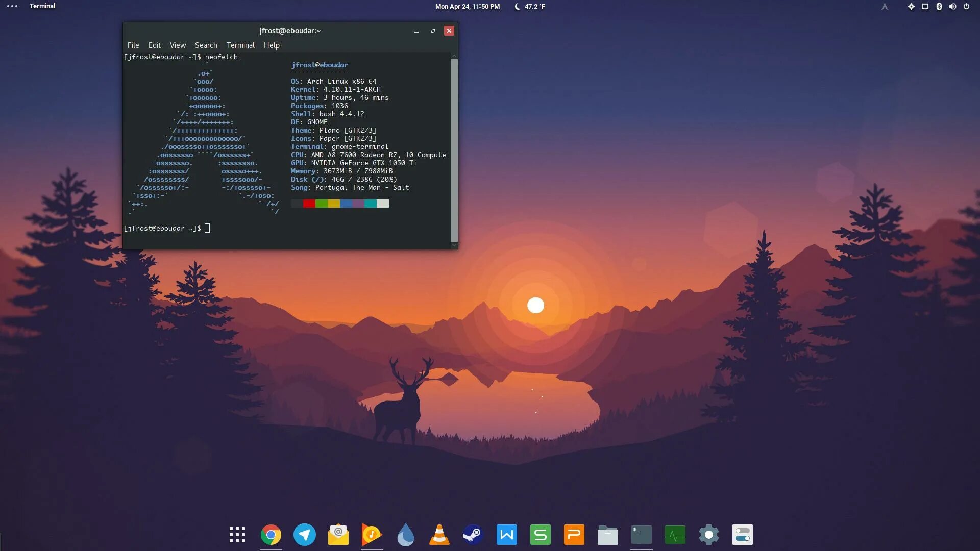Click the 'Disk (/): 46G / 238G' line

point(344,179)
